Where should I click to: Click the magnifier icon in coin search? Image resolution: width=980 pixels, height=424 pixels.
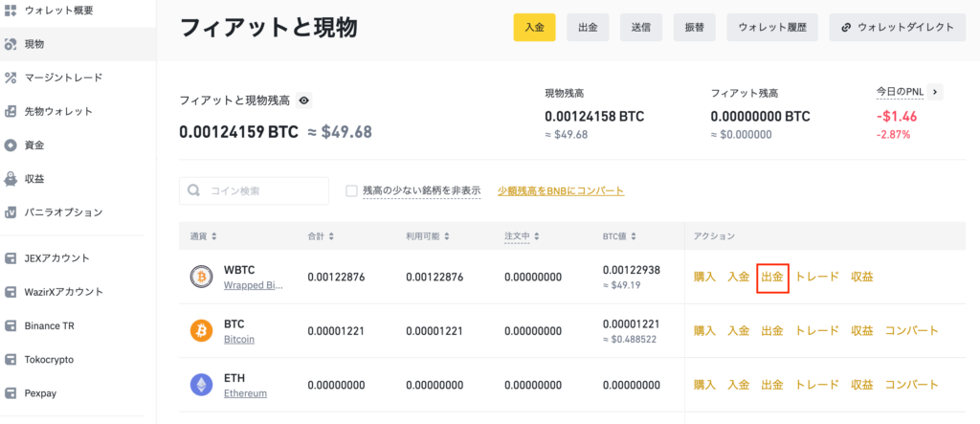point(194,190)
